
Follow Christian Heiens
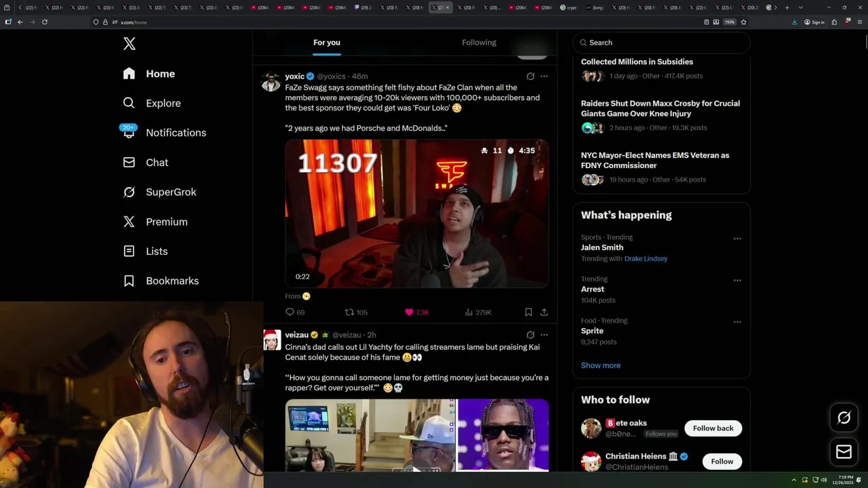(x=722, y=462)
